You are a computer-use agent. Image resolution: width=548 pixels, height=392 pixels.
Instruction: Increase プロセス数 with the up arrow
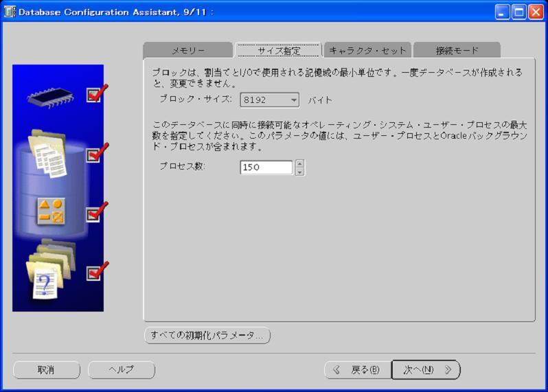click(x=300, y=163)
